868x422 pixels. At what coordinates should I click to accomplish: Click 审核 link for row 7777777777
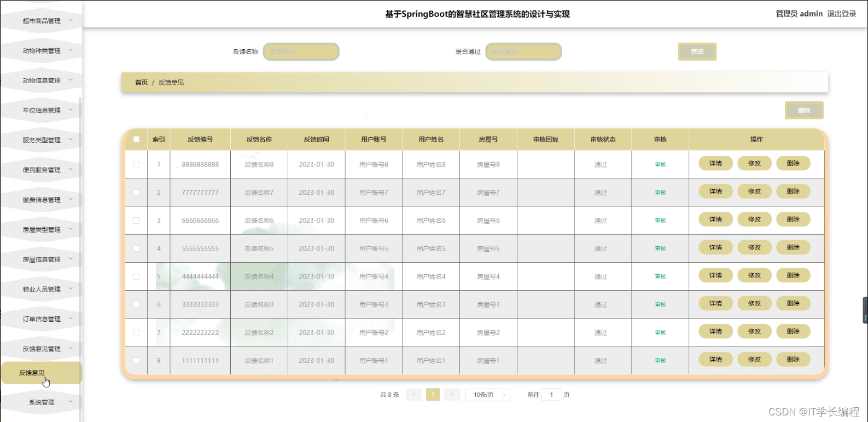660,193
